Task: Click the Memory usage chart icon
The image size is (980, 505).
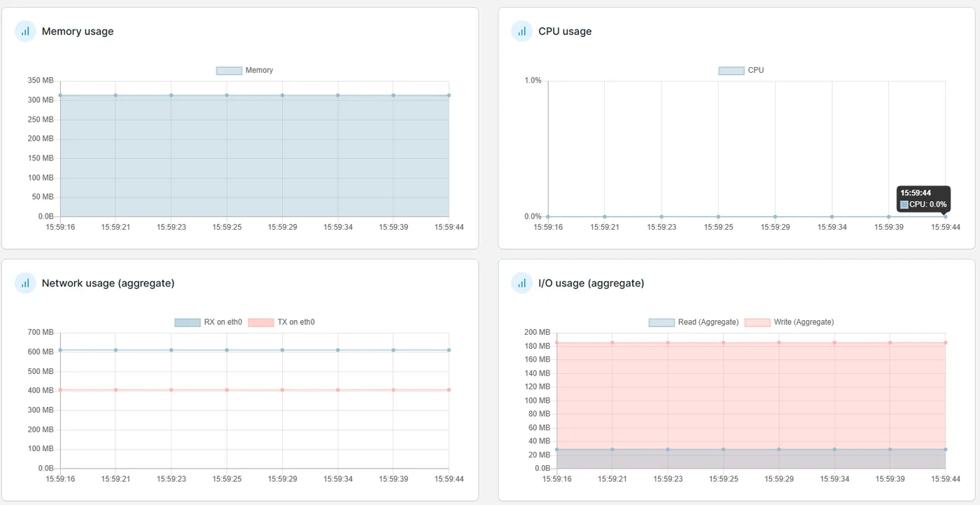Action: (25, 32)
